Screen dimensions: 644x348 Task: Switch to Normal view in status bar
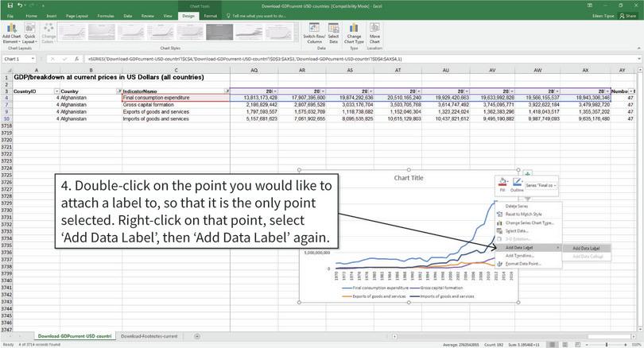coord(552,345)
